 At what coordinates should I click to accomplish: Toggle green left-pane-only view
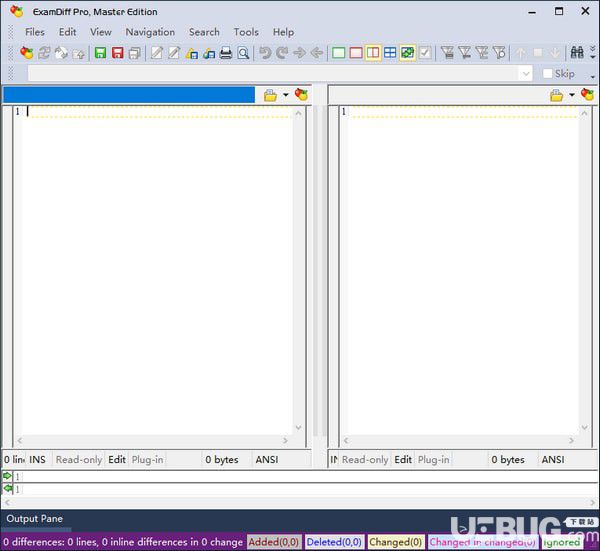tap(338, 52)
